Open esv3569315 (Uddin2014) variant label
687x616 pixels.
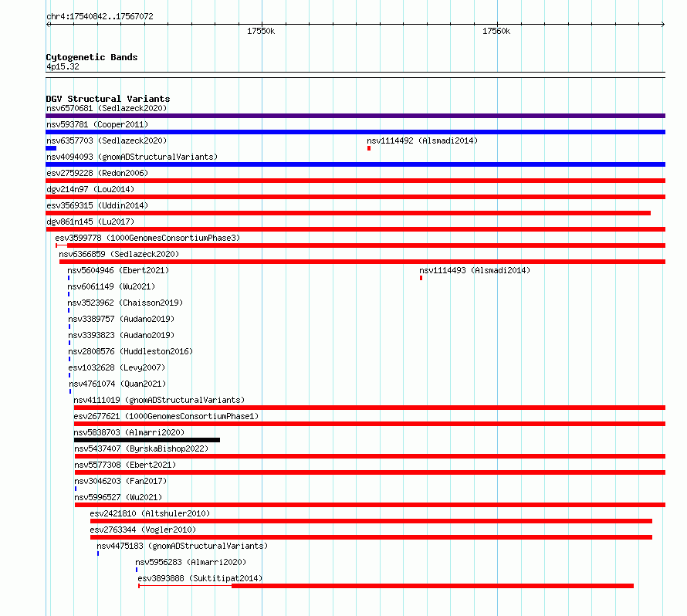pyautogui.click(x=97, y=205)
